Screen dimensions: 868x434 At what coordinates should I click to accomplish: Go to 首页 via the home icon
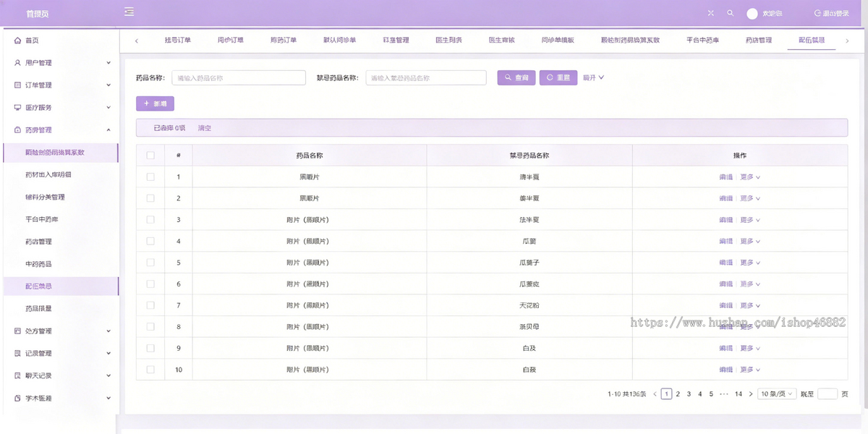(17, 41)
